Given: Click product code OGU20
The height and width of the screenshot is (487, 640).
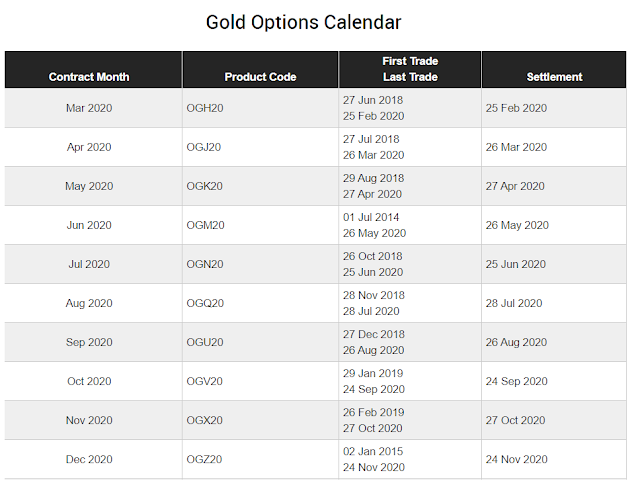Looking at the screenshot, I should click(205, 342).
